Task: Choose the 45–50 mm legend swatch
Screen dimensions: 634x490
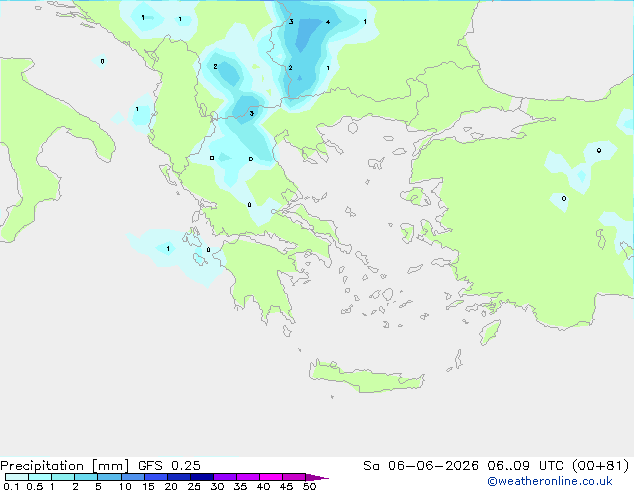Action: 294,477
